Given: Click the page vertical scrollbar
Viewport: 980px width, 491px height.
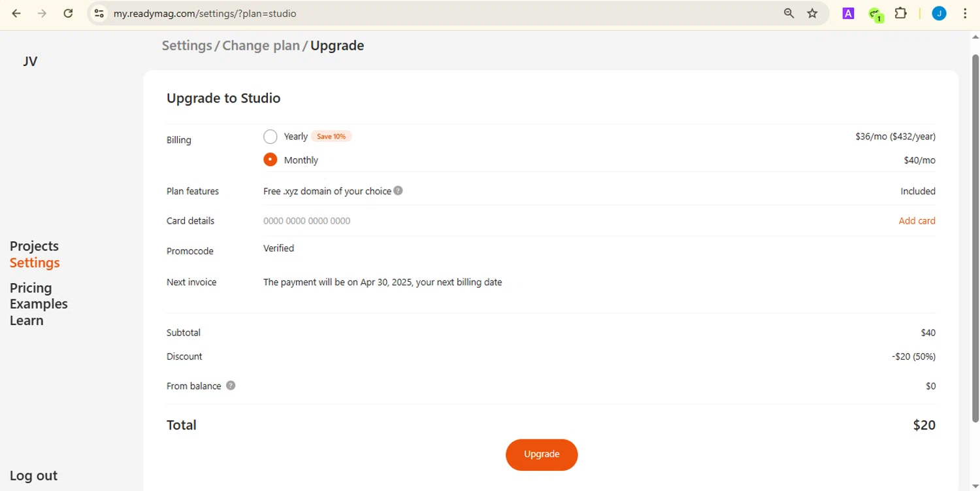Looking at the screenshot, I should point(975,238).
